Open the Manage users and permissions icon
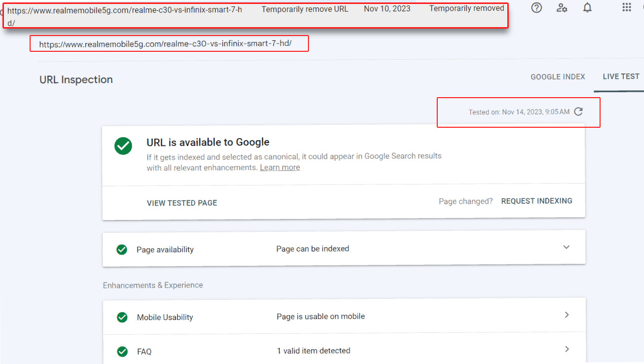This screenshot has width=644, height=364. click(x=562, y=7)
